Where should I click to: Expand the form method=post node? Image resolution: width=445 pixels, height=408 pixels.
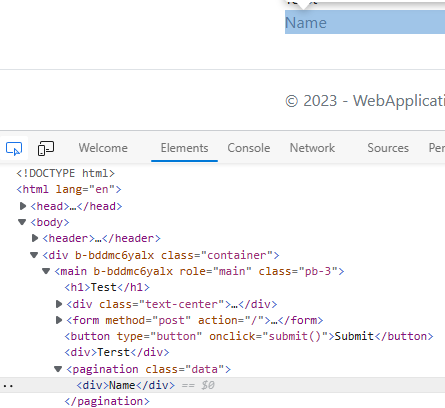point(59,320)
